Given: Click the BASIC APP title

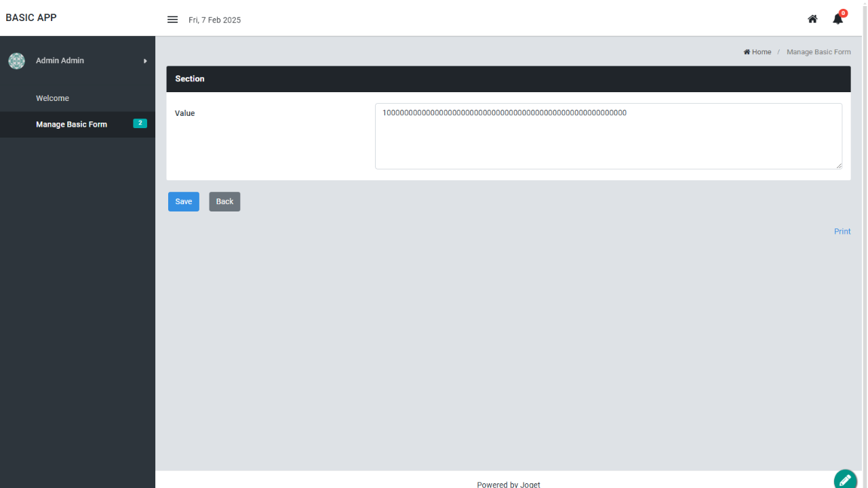Looking at the screenshot, I should coord(31,18).
